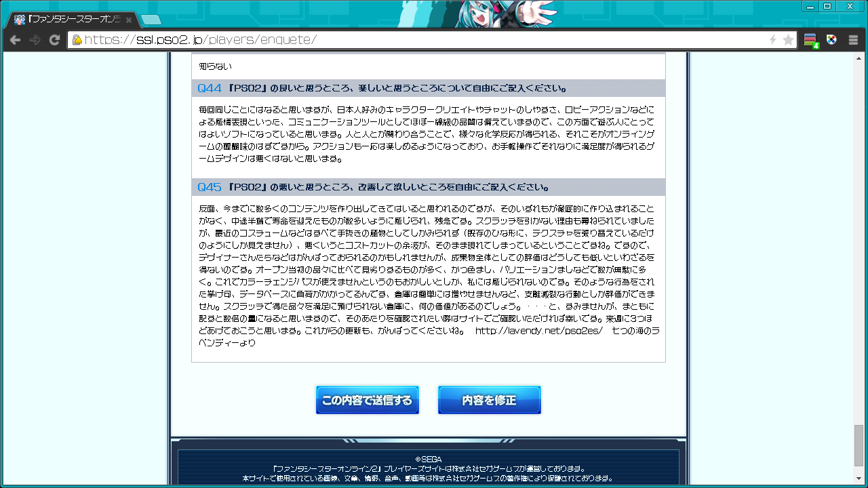Click the Q45 question heading
868x488 pixels.
pos(429,187)
